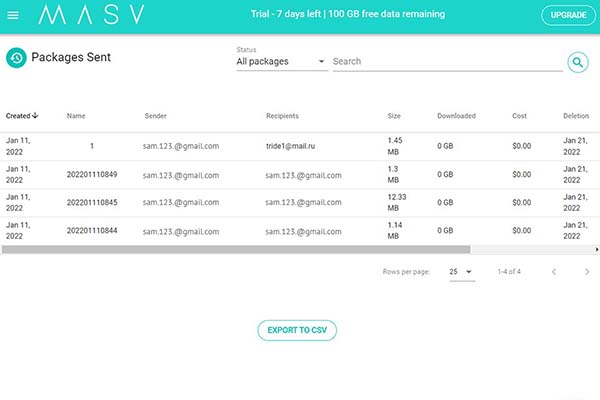Go to next page arrow
Image resolution: width=600 pixels, height=400 pixels.
point(587,272)
